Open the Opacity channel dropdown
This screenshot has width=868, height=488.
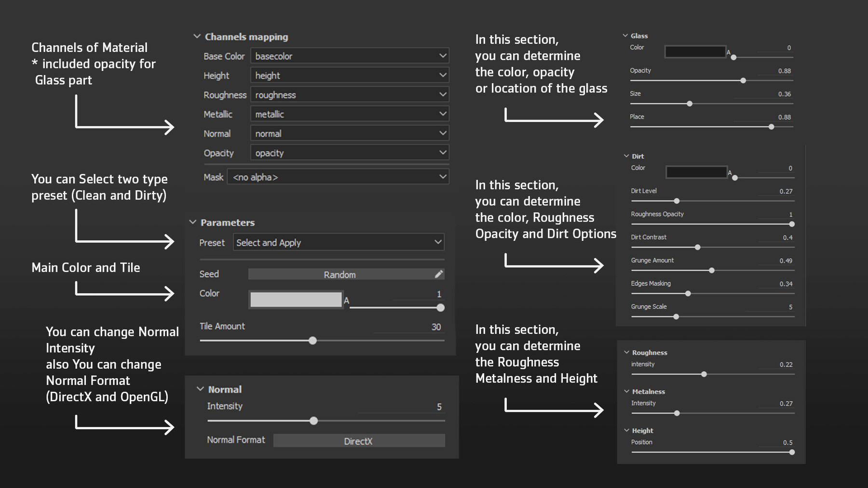pos(350,153)
